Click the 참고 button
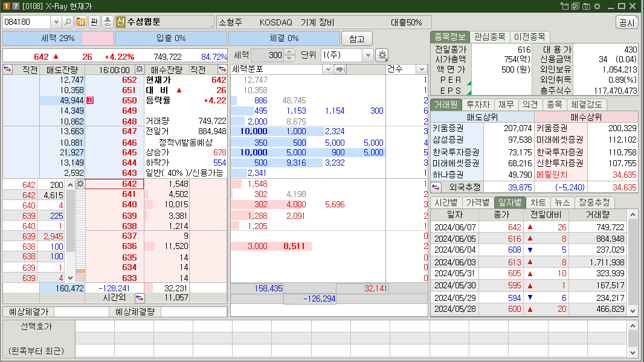Image resolution: width=644 pixels, height=362 pixels. 357,39
